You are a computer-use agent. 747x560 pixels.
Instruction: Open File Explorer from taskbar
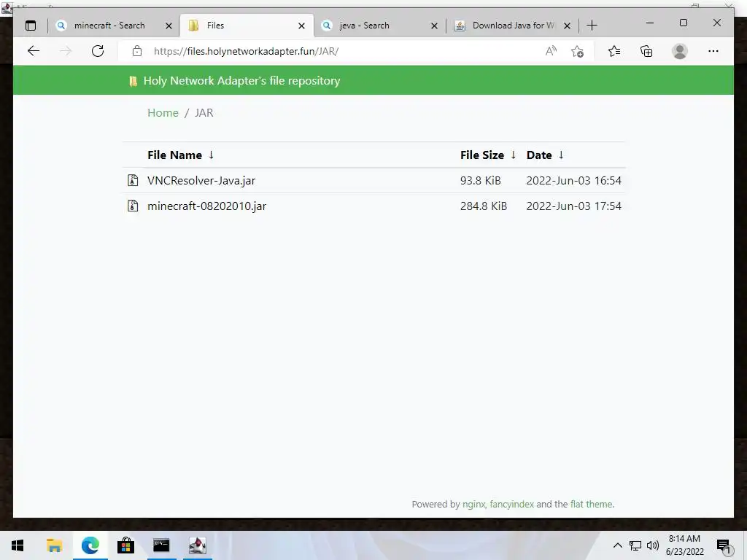(54, 545)
